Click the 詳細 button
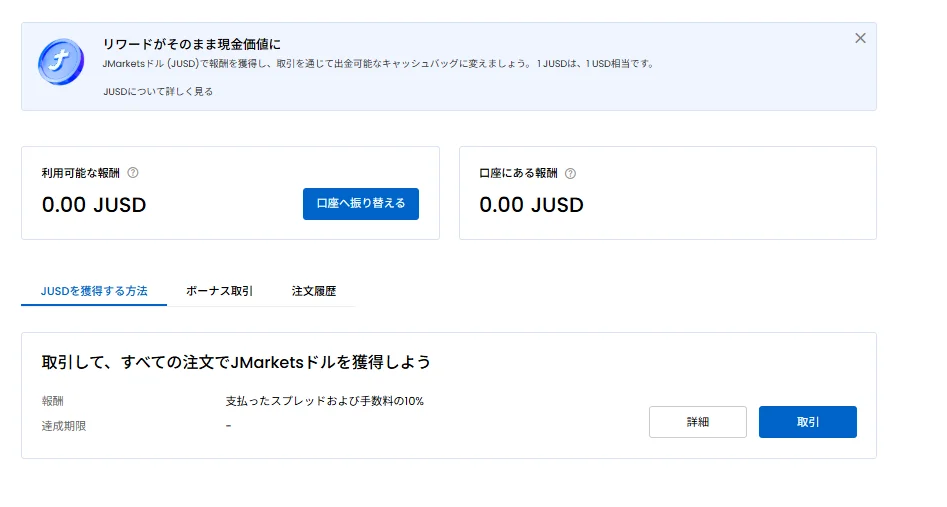947x507 pixels. 698,422
